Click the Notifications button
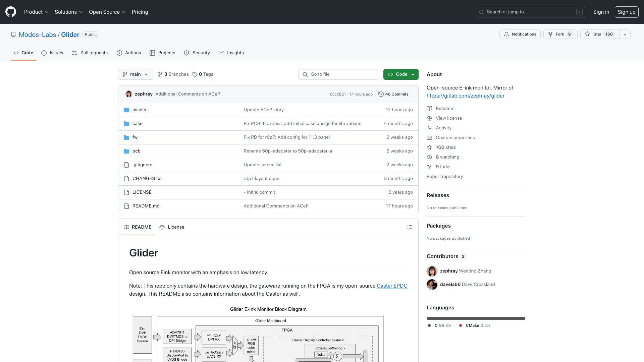644x362 pixels. [x=520, y=34]
